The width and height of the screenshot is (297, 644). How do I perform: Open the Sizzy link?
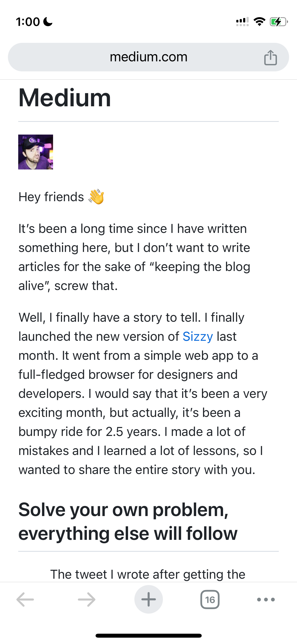click(198, 337)
